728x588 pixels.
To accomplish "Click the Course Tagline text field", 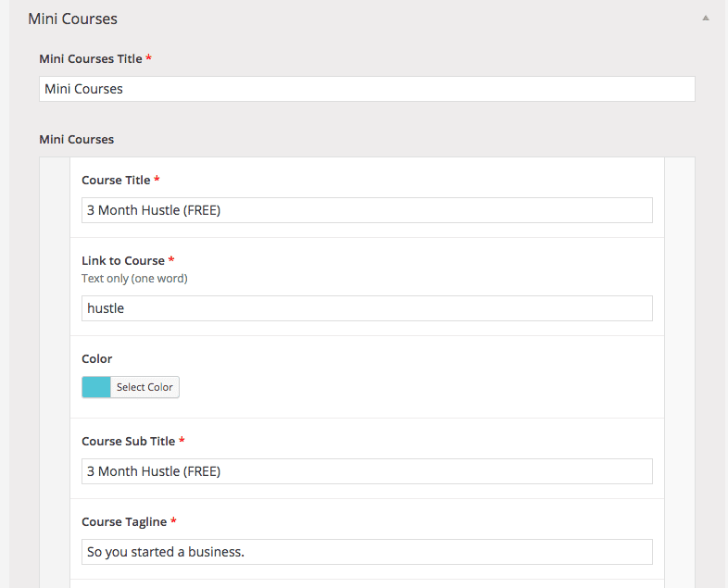I will click(367, 552).
